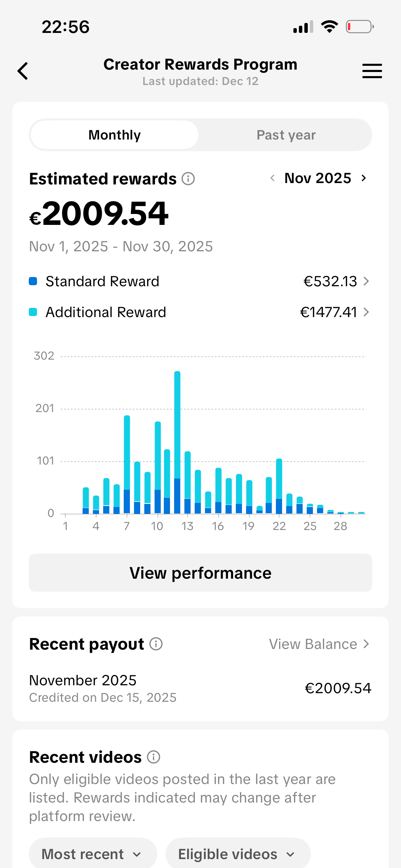Expand the Most recent sort dropdown
The width and height of the screenshot is (401, 868).
coord(93,854)
